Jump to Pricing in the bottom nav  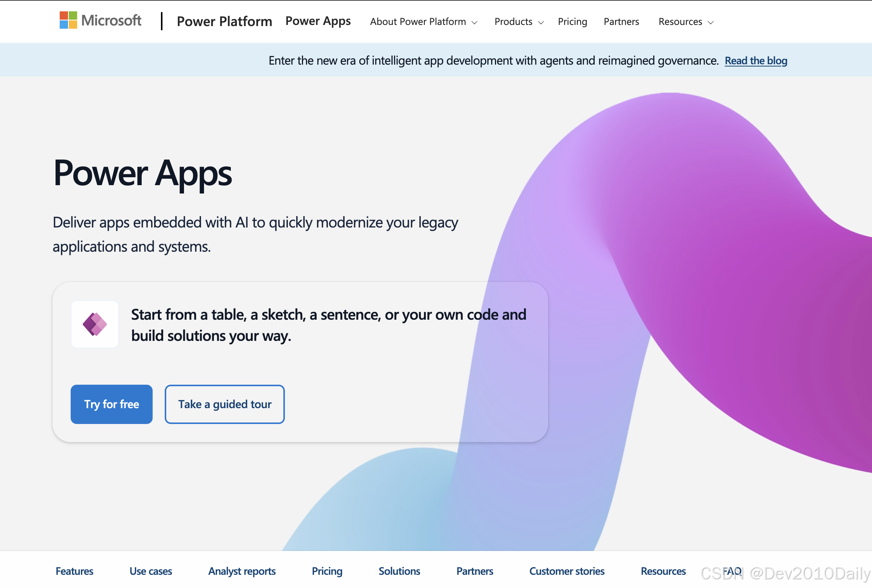tap(327, 571)
